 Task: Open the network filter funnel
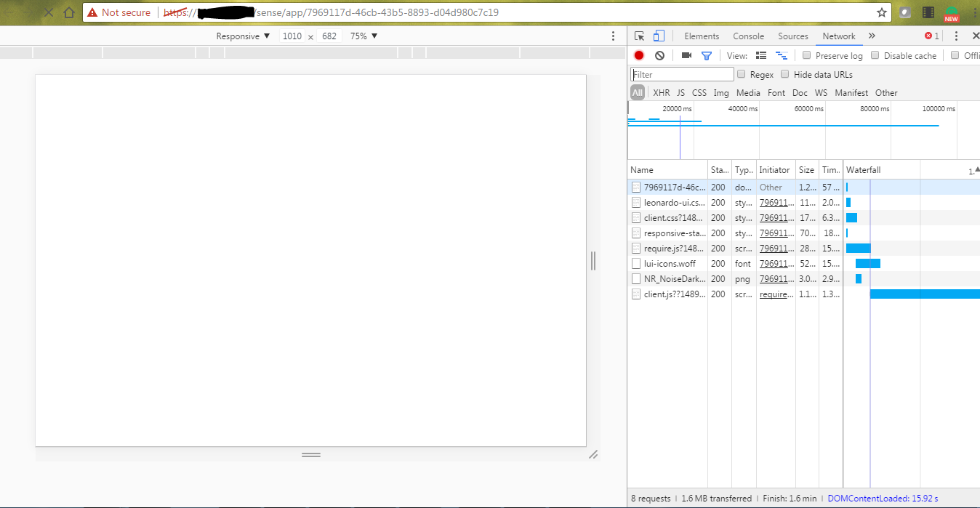(706, 55)
